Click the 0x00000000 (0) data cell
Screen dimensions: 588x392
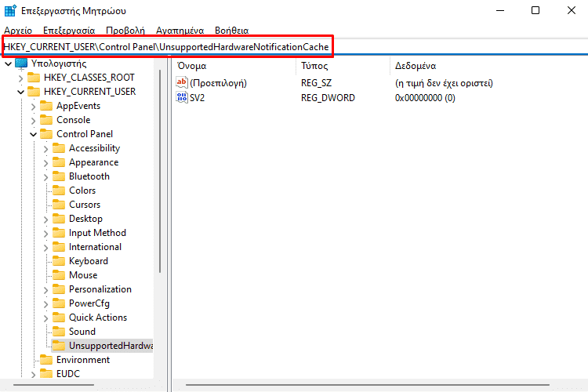pos(425,98)
